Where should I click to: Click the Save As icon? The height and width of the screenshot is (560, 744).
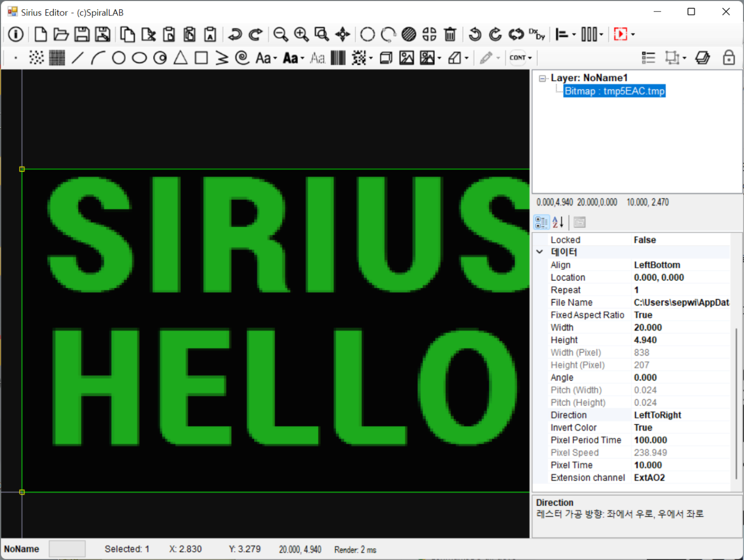tap(103, 34)
